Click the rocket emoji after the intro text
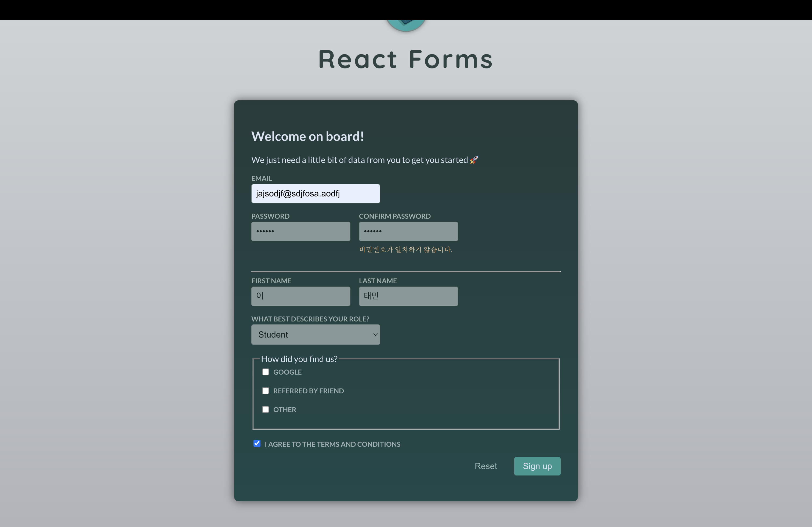This screenshot has width=812, height=527. (x=474, y=160)
